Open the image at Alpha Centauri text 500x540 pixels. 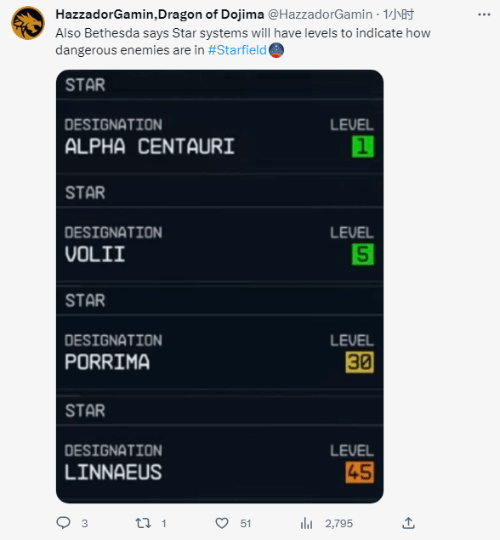click(150, 146)
